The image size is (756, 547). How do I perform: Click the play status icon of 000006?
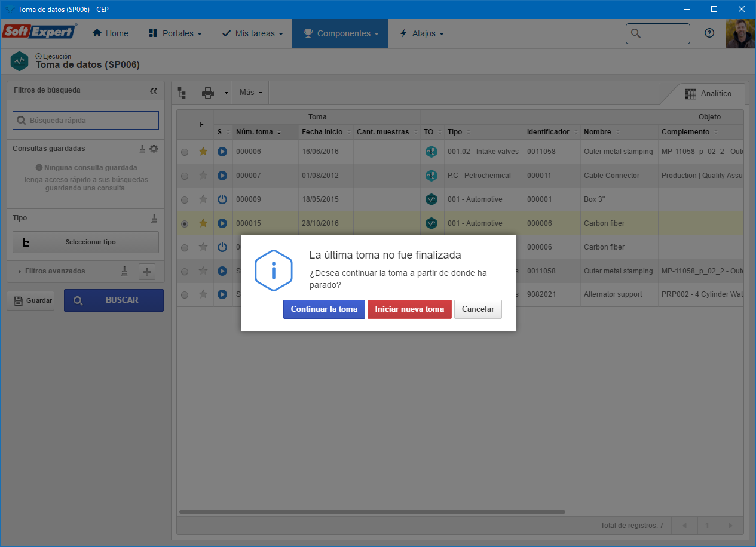coord(222,152)
